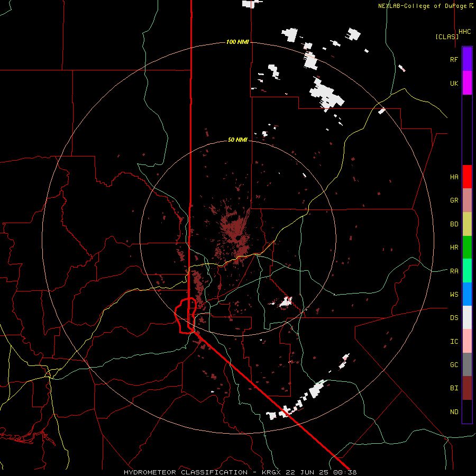Image resolution: width=476 pixels, height=476 pixels.
Task: Click the 100 NMI range ring label
Action: [237, 42]
